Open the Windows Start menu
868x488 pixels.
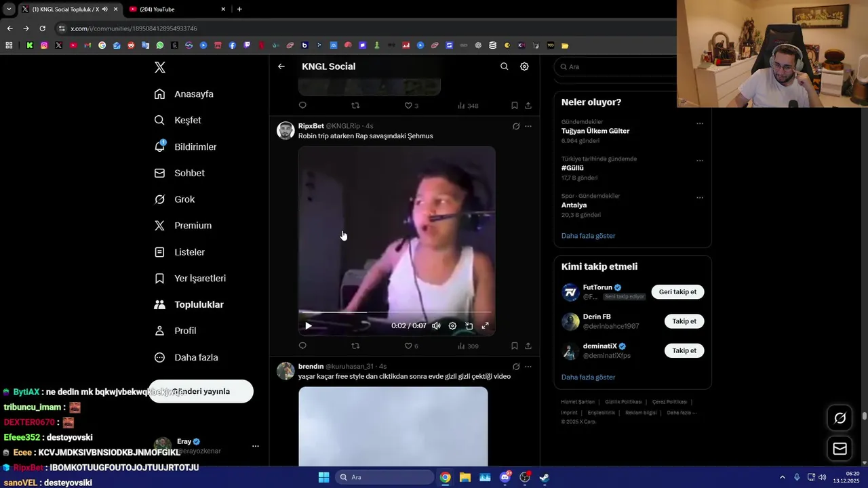[323, 477]
